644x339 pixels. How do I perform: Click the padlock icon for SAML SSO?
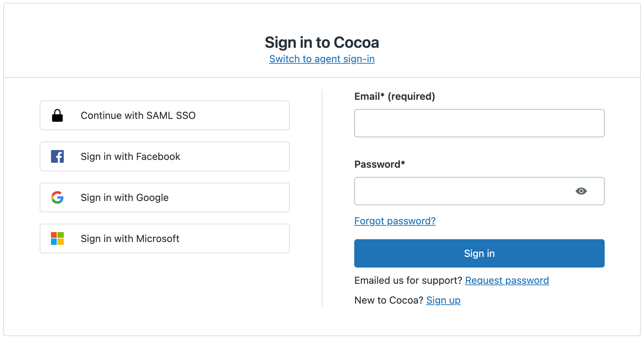pyautogui.click(x=57, y=116)
